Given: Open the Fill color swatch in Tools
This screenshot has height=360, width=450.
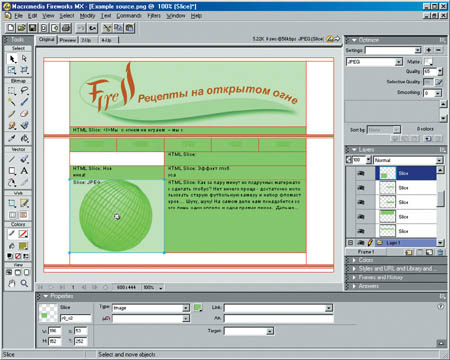Looking at the screenshot, I should 23,246.
